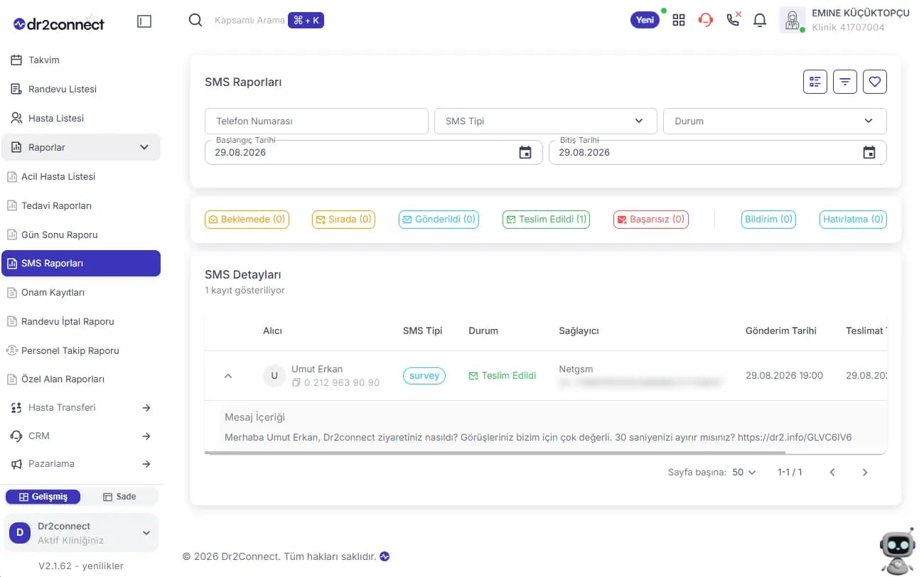
Task: Collapse the Umut Erkan row details
Action: tap(228, 376)
